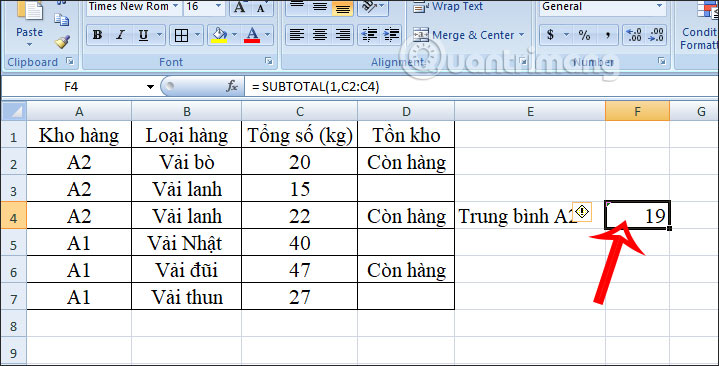Click the Wrap Text button
The width and height of the screenshot is (719, 366).
tap(448, 7)
